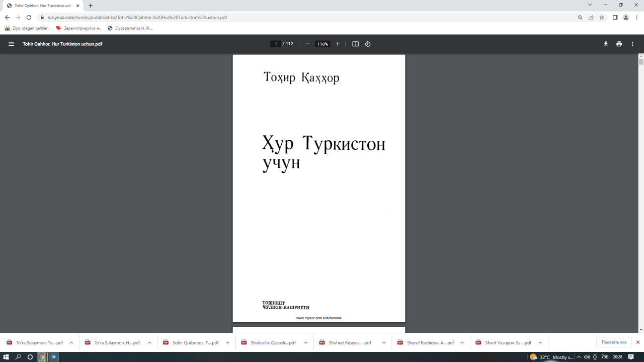Expand options for Sobir Qurbonov pdf
The height and width of the screenshot is (362, 644).
coord(227,342)
